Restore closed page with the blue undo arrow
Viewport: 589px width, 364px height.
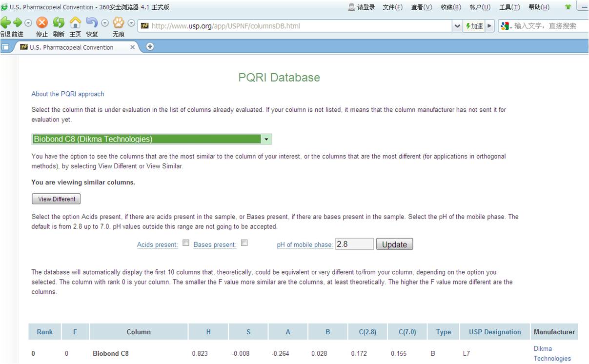pyautogui.click(x=92, y=22)
